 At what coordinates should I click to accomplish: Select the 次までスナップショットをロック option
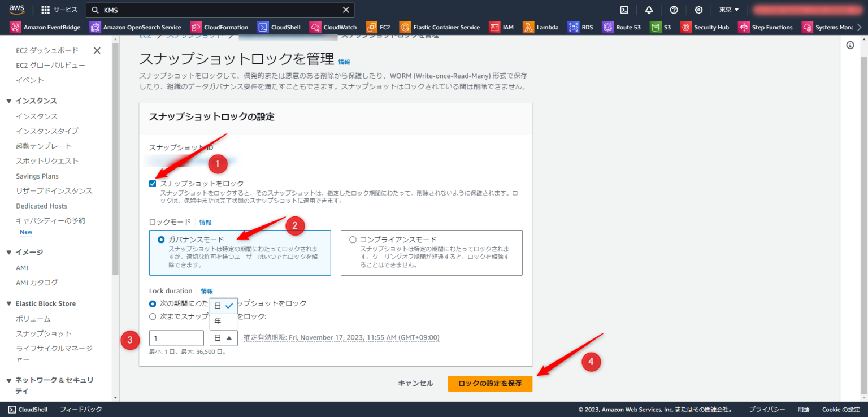153,316
